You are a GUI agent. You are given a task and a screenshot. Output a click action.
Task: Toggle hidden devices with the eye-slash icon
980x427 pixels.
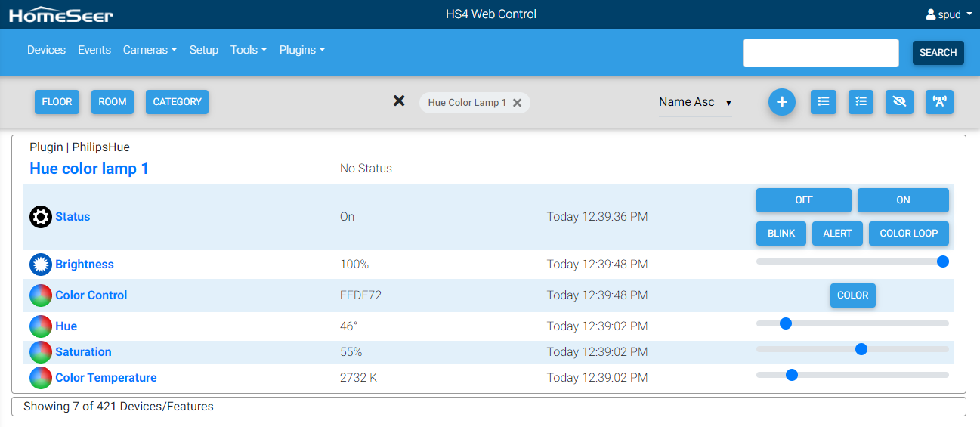(x=899, y=102)
